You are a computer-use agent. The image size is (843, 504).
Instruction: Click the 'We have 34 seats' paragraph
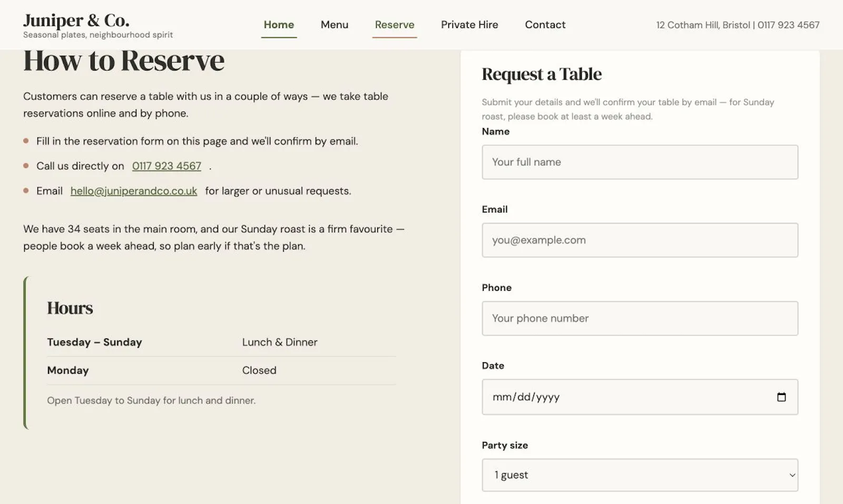pyautogui.click(x=214, y=238)
